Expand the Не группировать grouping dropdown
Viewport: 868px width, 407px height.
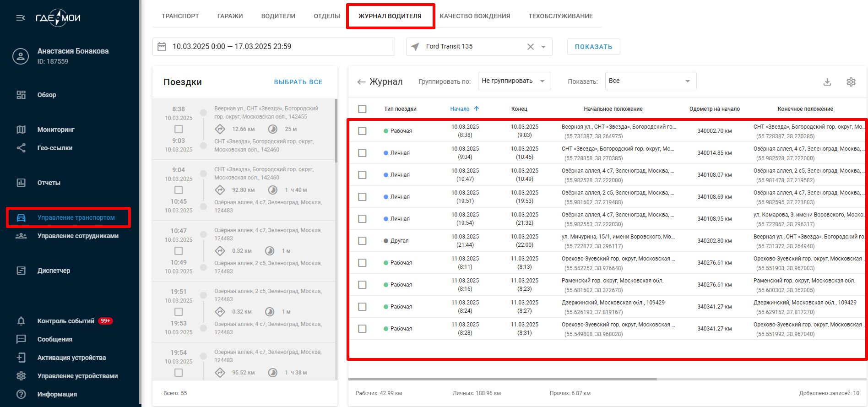pos(514,81)
